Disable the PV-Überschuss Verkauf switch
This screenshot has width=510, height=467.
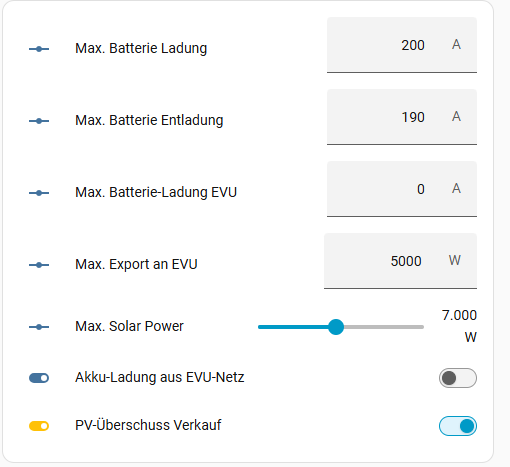458,426
